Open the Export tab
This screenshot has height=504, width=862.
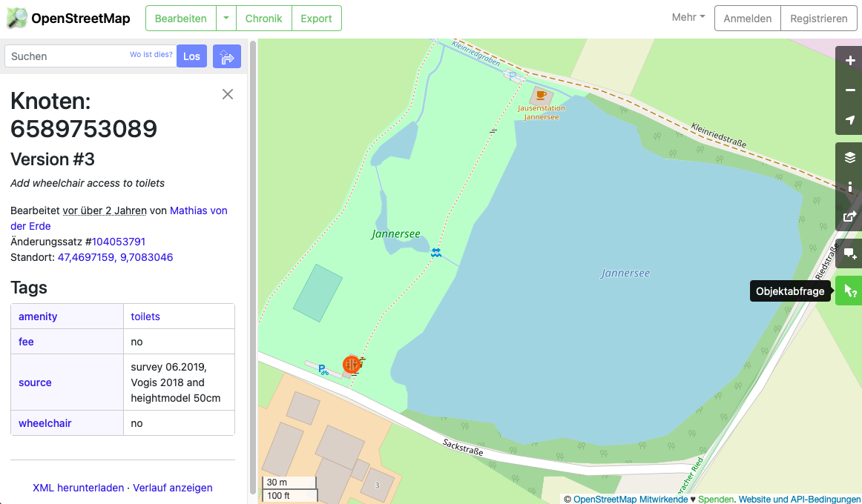[316, 18]
